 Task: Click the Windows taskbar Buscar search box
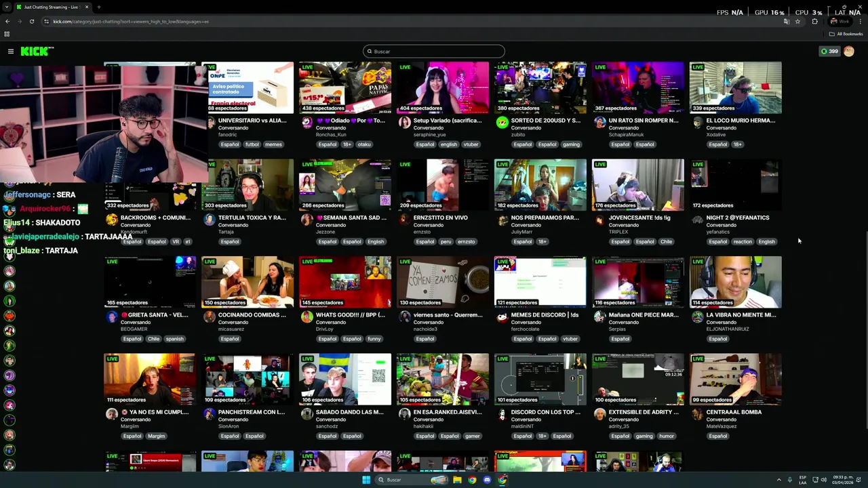(412, 480)
